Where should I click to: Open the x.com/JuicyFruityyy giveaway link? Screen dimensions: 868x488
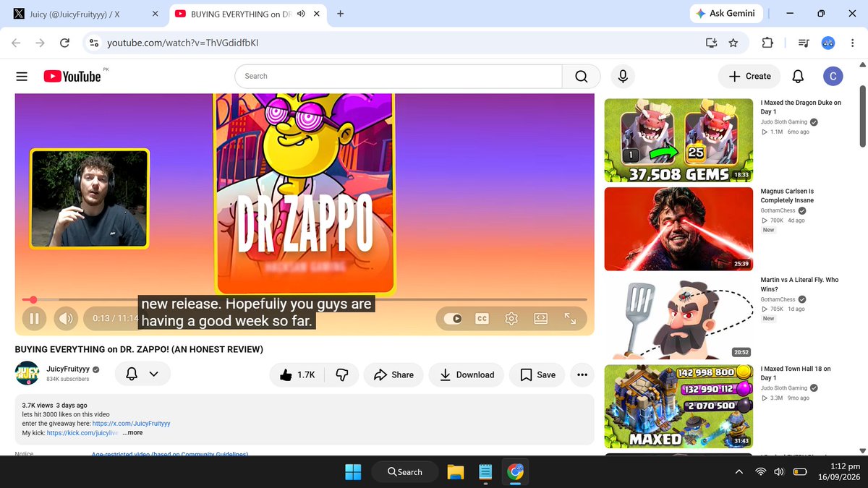pyautogui.click(x=131, y=424)
